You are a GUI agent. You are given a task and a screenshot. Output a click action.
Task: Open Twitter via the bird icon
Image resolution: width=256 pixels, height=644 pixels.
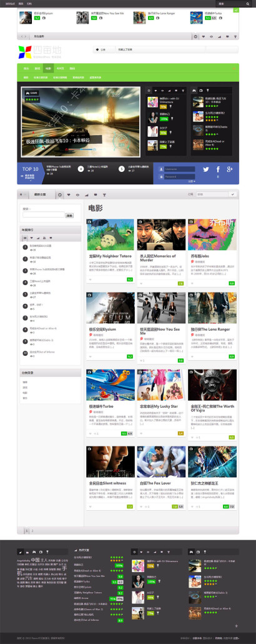coord(205,169)
